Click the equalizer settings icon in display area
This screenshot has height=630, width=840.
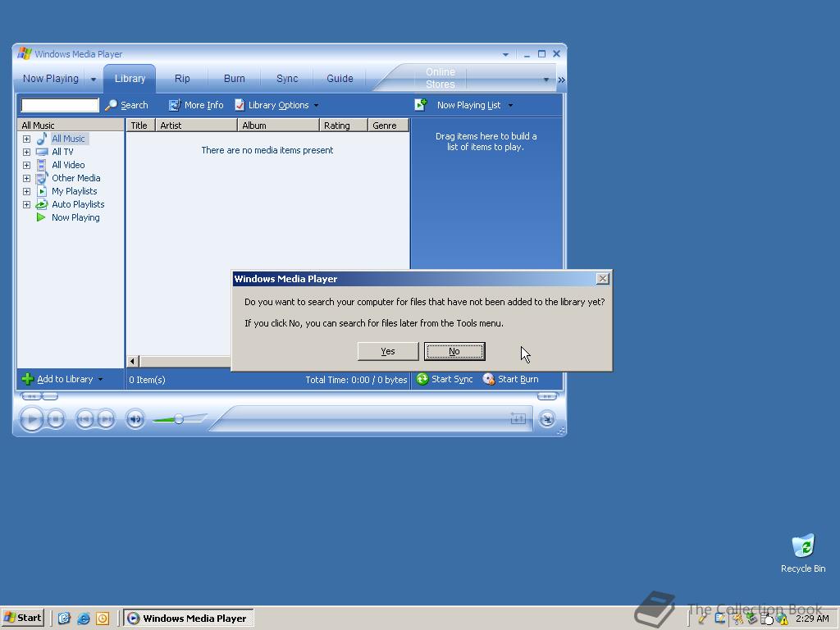point(518,418)
